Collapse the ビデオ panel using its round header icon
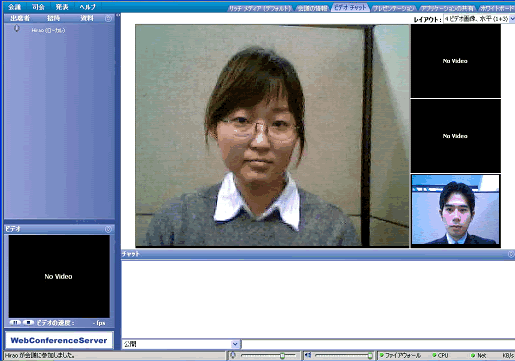 coord(108,229)
